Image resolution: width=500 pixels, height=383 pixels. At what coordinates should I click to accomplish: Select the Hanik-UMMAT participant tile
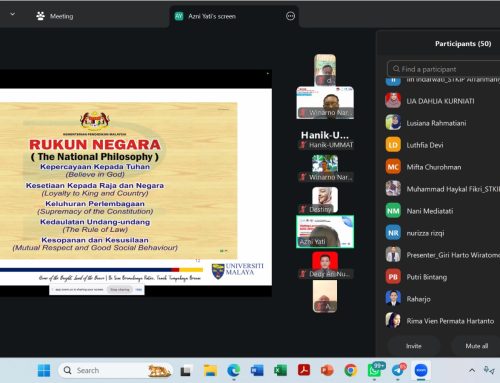325,139
